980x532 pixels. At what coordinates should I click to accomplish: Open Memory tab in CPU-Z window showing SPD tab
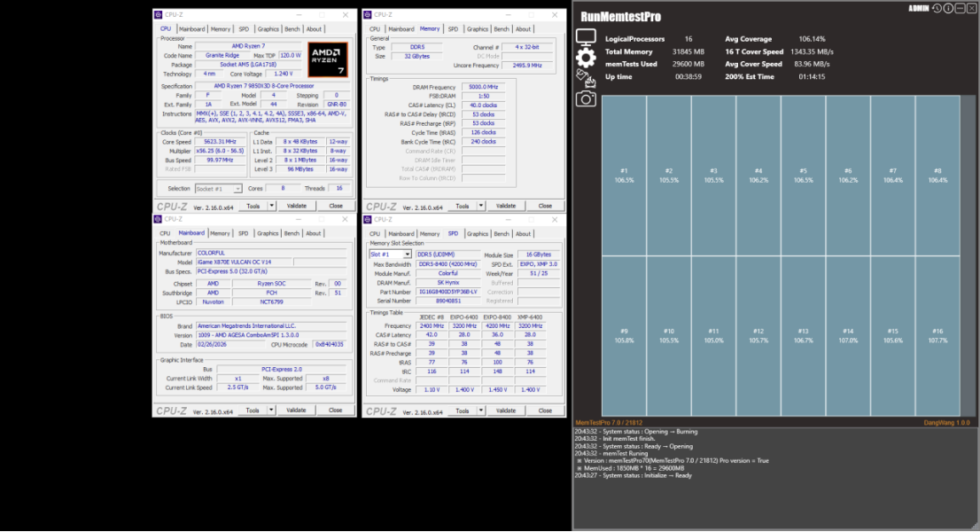pyautogui.click(x=430, y=234)
